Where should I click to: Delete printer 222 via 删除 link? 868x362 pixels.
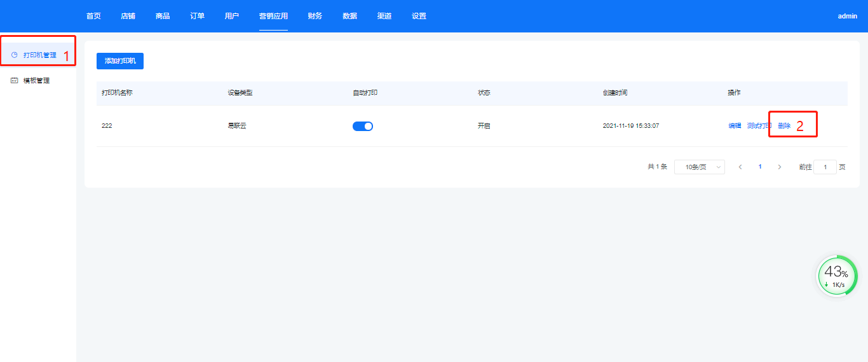point(784,126)
